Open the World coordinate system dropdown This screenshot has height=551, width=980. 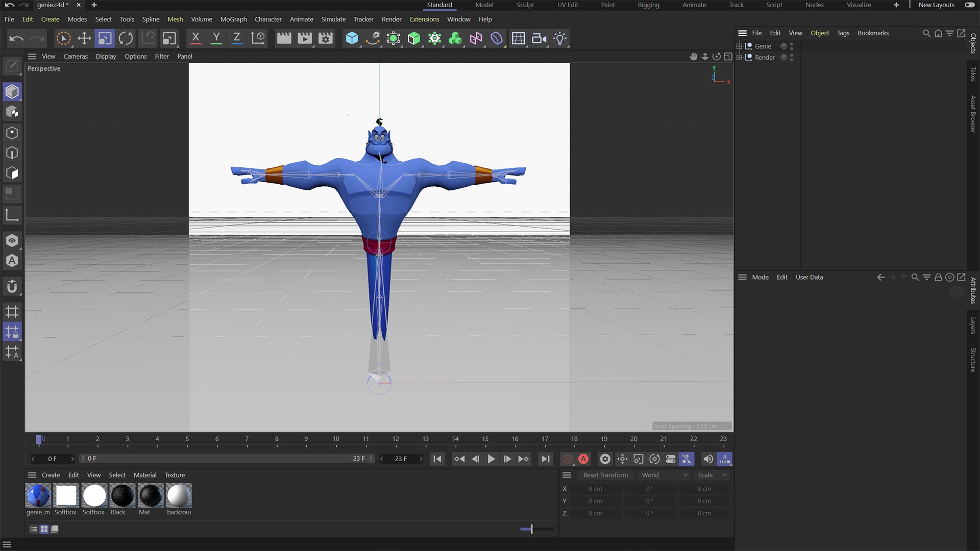665,475
